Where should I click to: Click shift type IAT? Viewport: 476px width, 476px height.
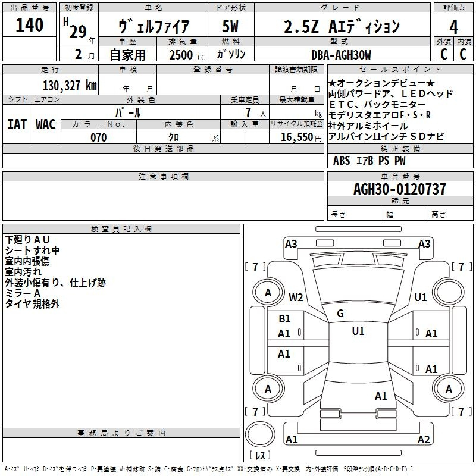click(17, 124)
